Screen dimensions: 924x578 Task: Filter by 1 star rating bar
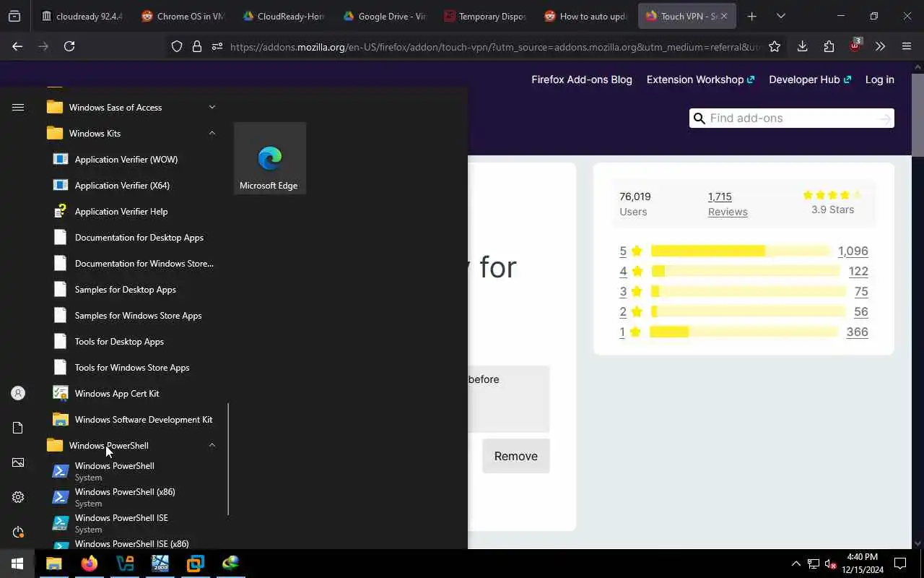(x=744, y=332)
